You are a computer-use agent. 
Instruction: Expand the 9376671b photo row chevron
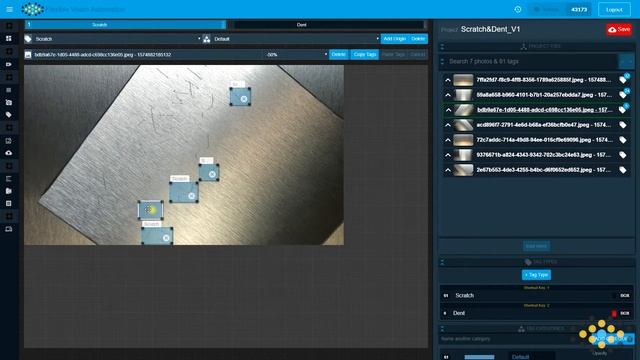coord(448,155)
